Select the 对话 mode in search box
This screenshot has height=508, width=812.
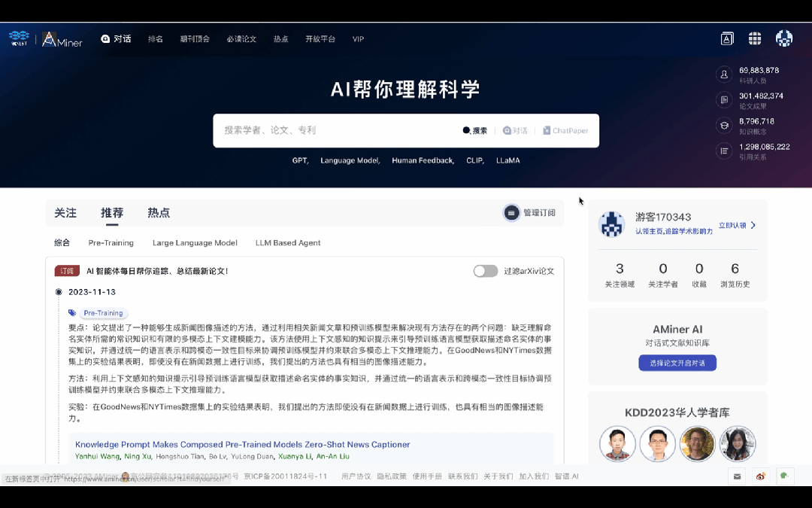coord(515,131)
